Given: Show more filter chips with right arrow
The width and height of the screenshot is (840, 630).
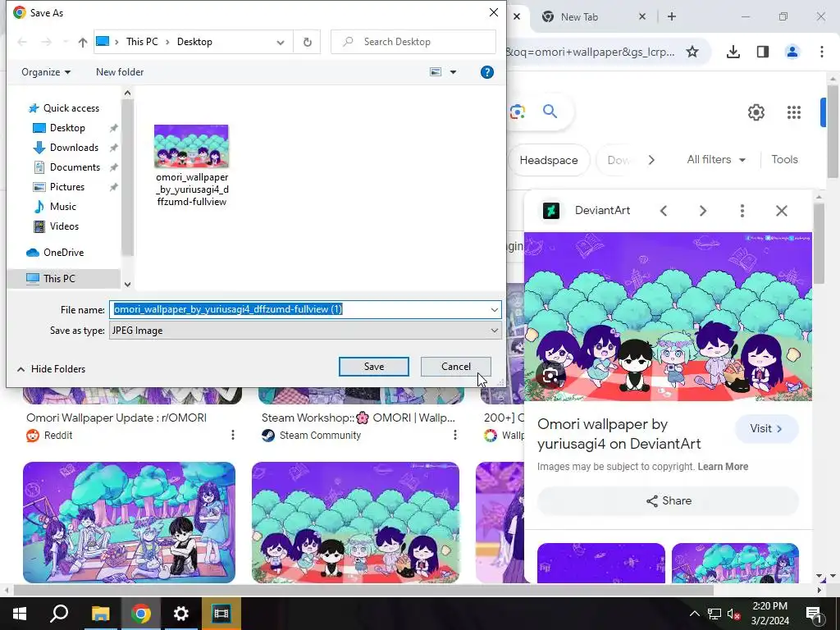Looking at the screenshot, I should point(651,160).
